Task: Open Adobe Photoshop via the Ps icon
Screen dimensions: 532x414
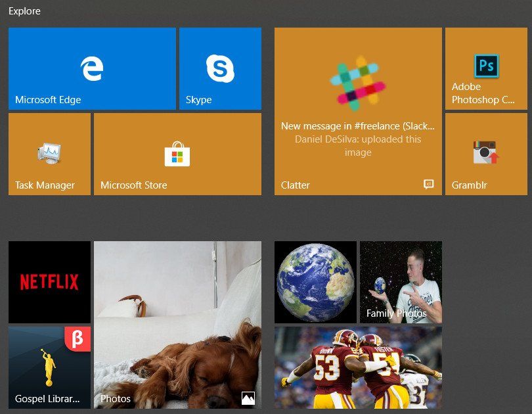Action: (486, 66)
